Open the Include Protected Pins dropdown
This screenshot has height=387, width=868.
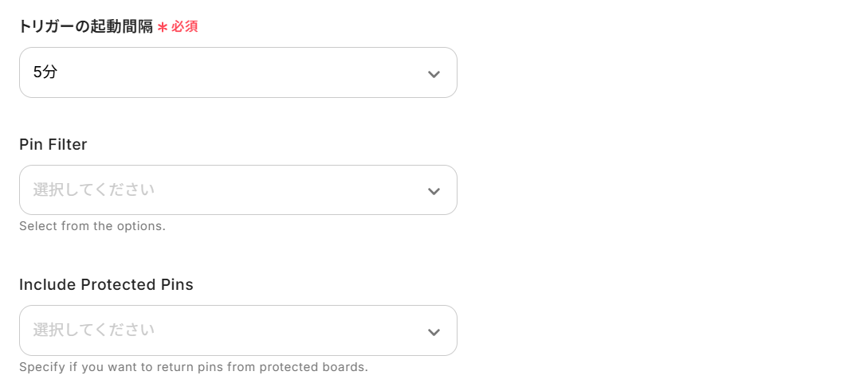pyautogui.click(x=238, y=330)
